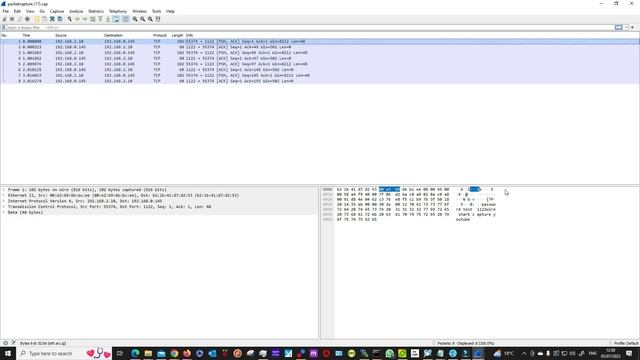This screenshot has height=360, width=640.
Task: Expand Internet Protocol Version 4 row
Action: (4, 201)
